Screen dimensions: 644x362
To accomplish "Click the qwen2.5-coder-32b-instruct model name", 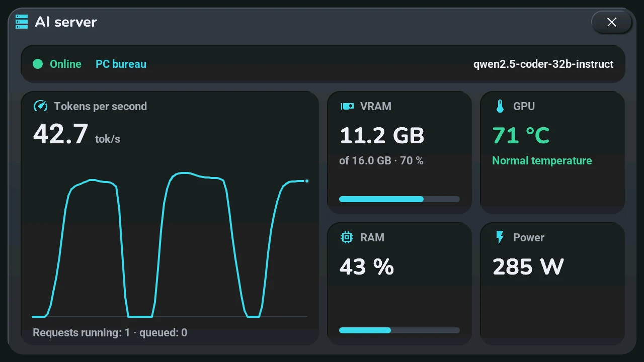I will pyautogui.click(x=543, y=64).
